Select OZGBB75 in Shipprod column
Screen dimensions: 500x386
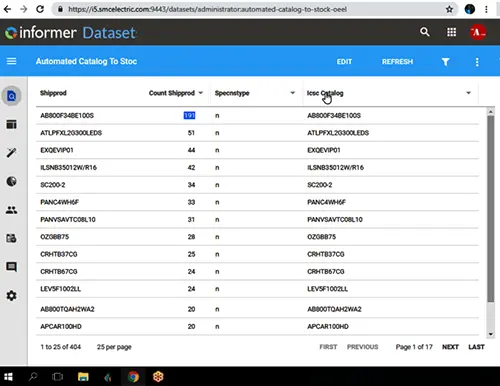(55, 237)
